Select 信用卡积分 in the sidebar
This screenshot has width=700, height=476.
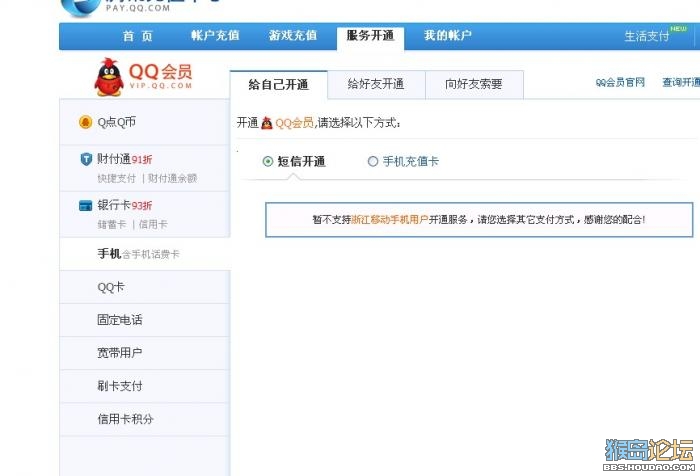pyautogui.click(x=145, y=419)
